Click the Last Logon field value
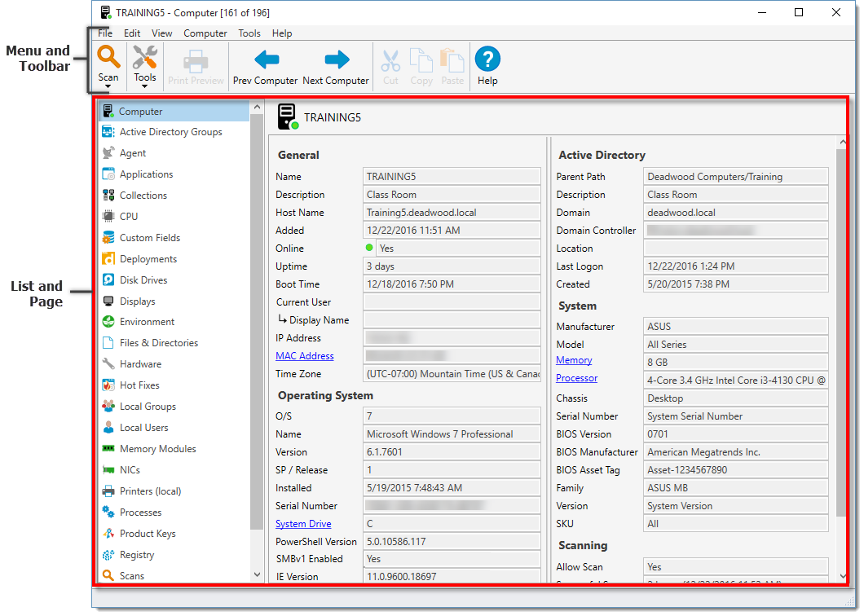Viewport: 864px width, 616px height. tap(736, 266)
